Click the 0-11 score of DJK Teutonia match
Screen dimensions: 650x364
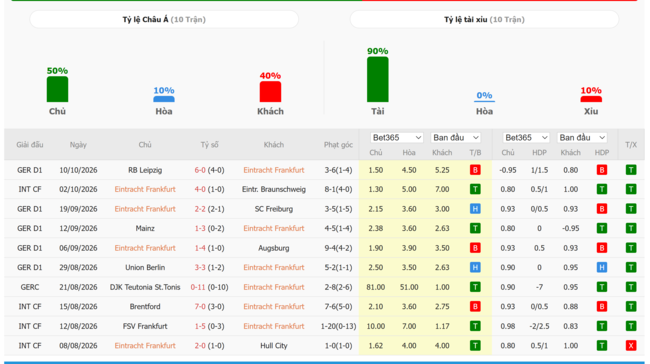point(198,287)
